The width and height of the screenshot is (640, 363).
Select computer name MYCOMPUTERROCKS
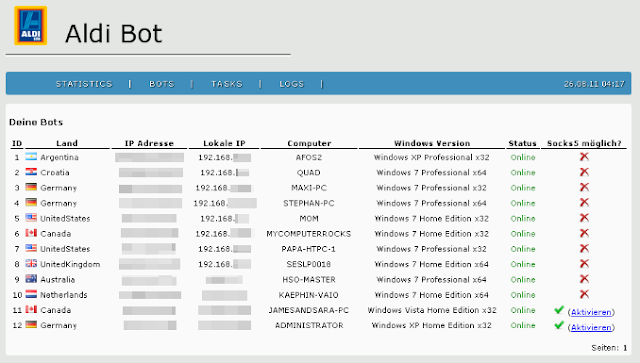[x=309, y=234]
